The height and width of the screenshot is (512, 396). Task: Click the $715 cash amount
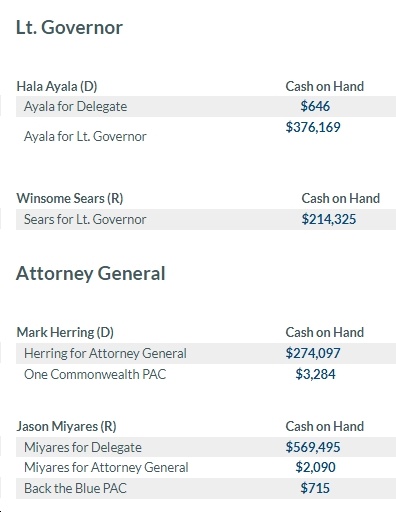click(315, 488)
